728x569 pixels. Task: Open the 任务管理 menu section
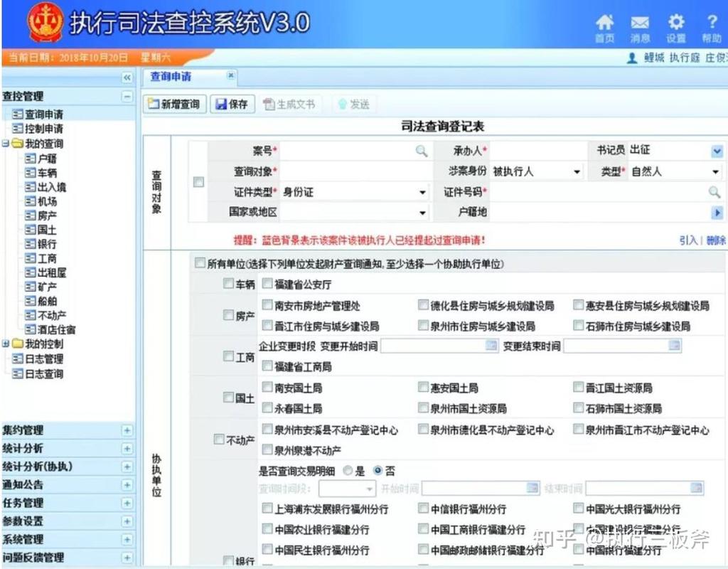pyautogui.click(x=68, y=503)
